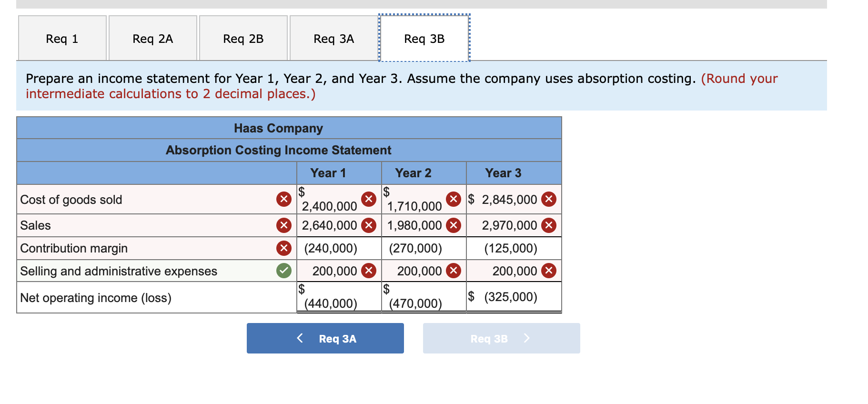This screenshot has height=404, width=868.
Task: Click the Sales row label
Action: 35,225
